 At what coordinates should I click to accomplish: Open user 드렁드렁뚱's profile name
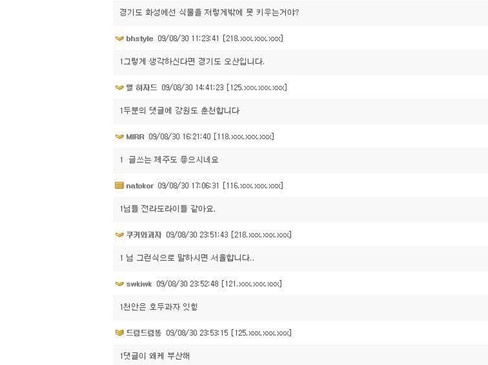[144, 333]
